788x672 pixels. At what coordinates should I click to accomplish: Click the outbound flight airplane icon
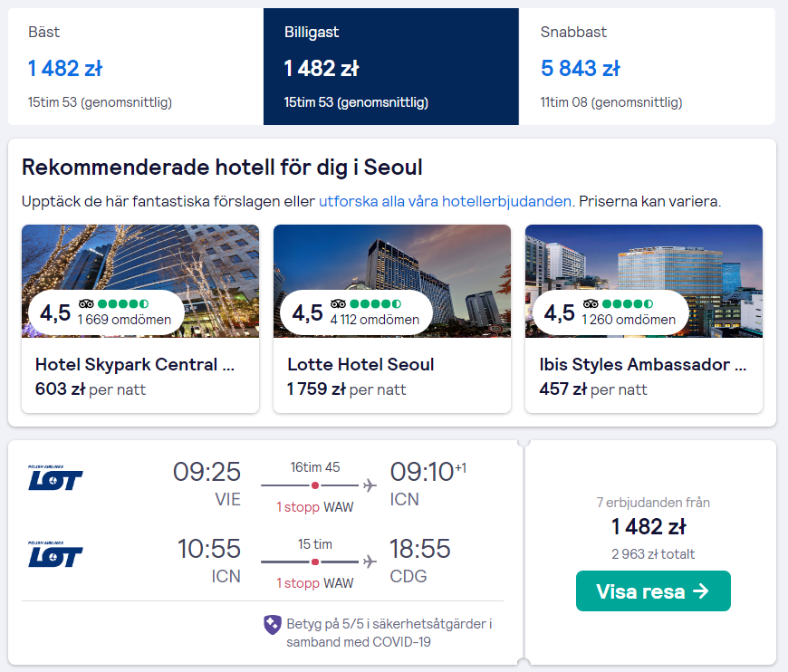(370, 485)
